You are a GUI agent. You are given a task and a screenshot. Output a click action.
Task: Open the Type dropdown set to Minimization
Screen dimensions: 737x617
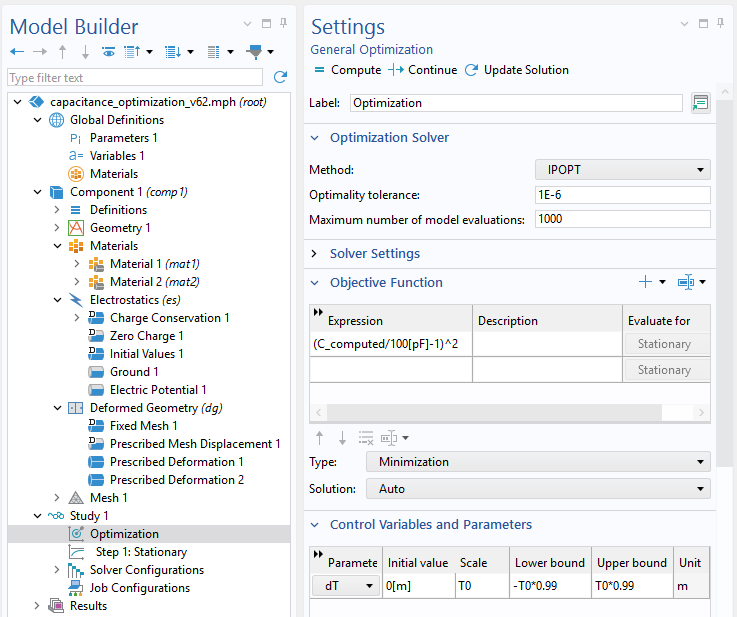click(x=538, y=462)
